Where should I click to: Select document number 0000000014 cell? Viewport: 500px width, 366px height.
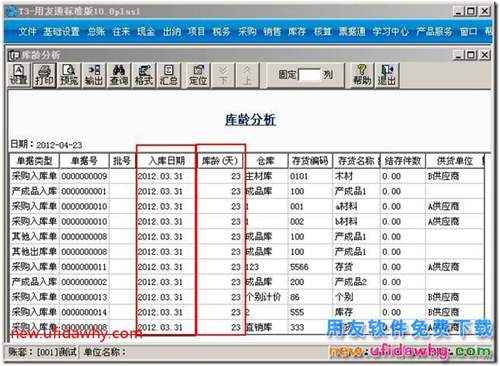84,312
